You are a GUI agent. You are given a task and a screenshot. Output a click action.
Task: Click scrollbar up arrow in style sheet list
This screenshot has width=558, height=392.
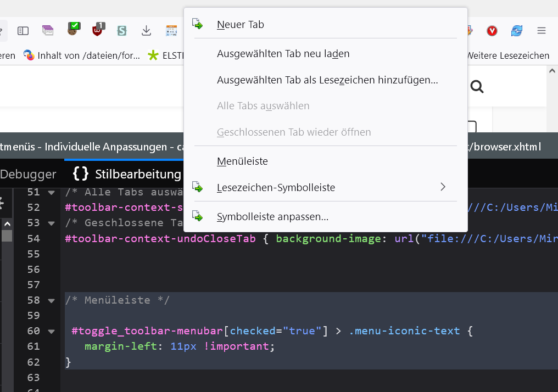pos(7,224)
